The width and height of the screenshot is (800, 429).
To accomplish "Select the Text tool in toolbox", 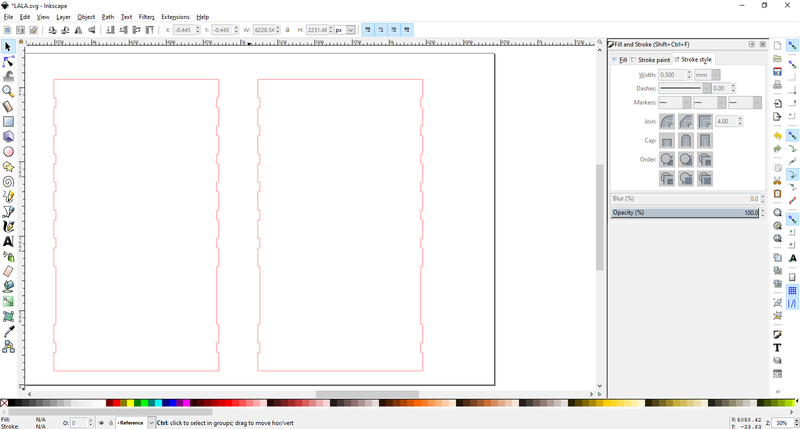I will (8, 242).
